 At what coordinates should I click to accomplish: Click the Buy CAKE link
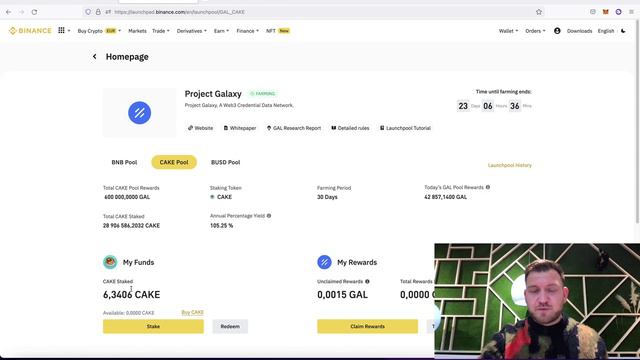193,312
